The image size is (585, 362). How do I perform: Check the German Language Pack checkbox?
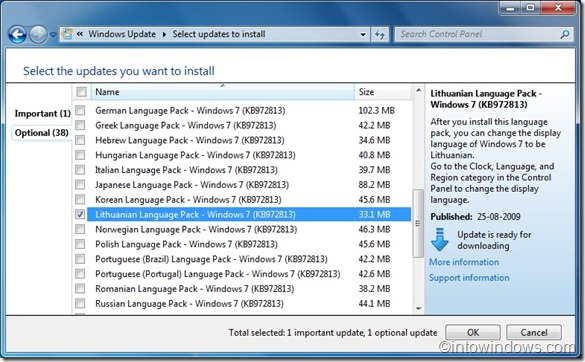[x=80, y=110]
